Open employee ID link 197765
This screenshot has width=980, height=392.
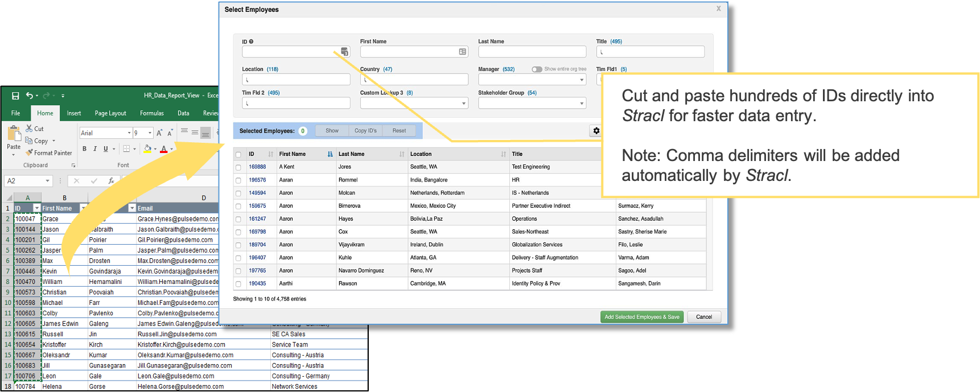[257, 271]
